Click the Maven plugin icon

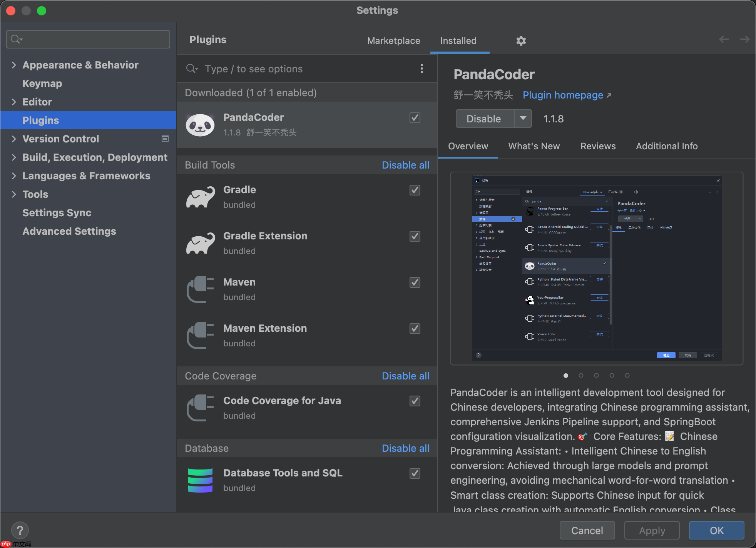point(200,289)
